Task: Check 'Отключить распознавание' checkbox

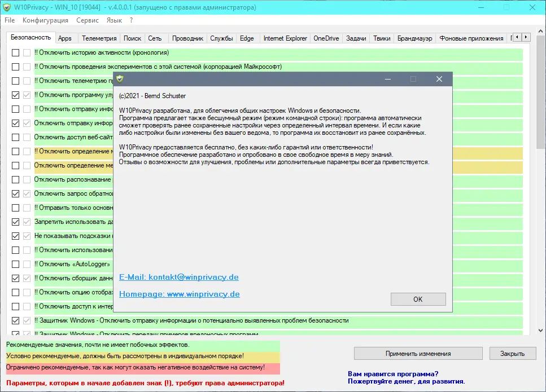Action: pyautogui.click(x=15, y=179)
